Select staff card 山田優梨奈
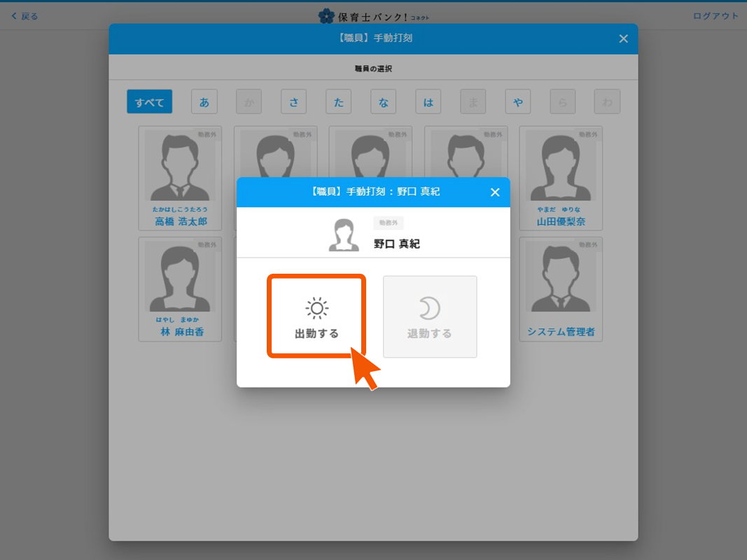The height and width of the screenshot is (560, 747). point(561,178)
